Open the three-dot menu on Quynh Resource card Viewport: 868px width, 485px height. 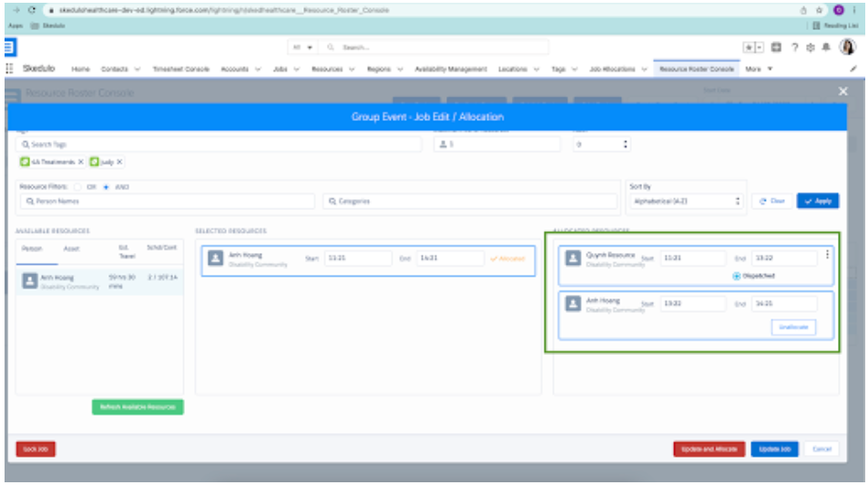827,255
